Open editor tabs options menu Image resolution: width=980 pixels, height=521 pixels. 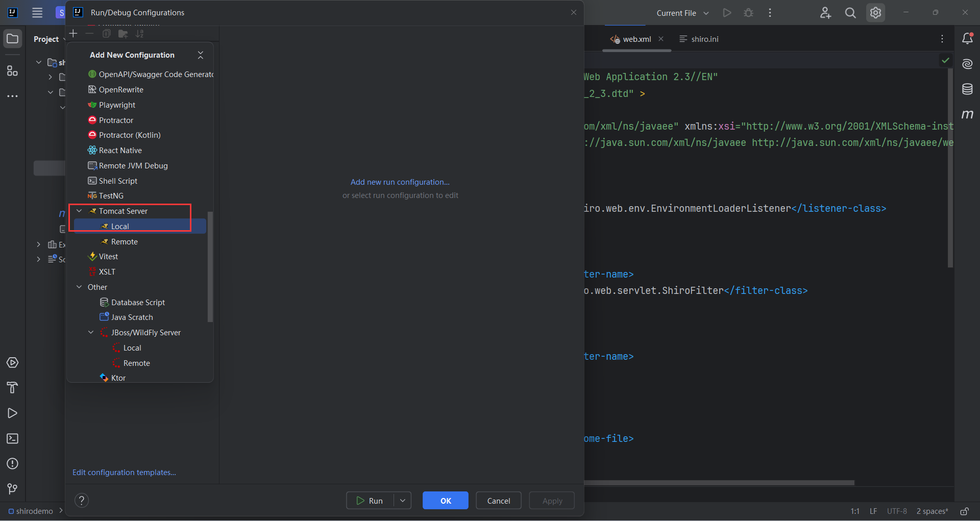(x=942, y=39)
